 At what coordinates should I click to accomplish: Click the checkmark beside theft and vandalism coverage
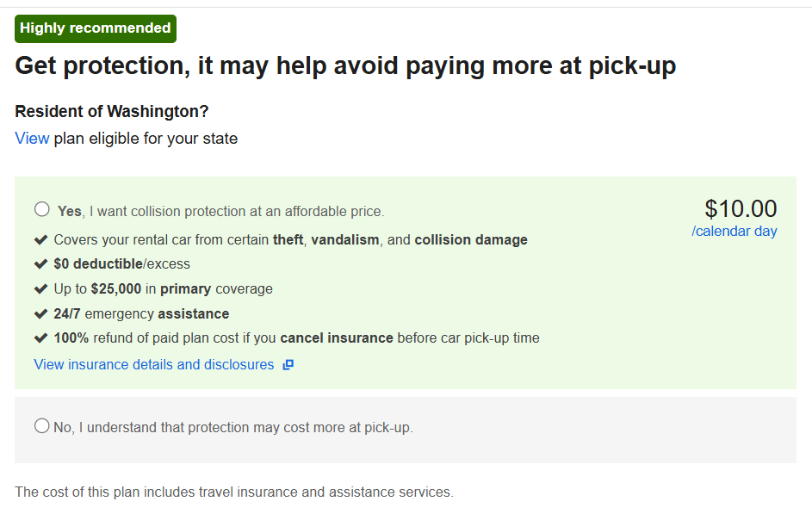(40, 239)
